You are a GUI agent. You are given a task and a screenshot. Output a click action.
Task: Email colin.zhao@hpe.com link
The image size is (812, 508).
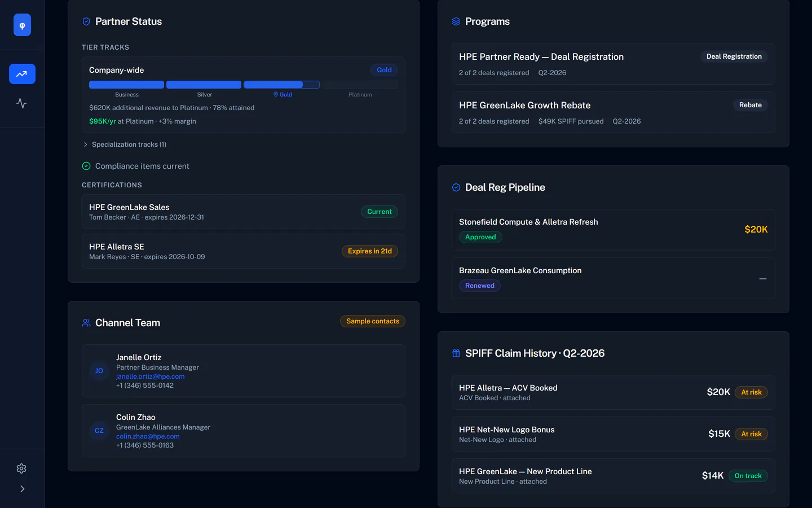point(148,436)
